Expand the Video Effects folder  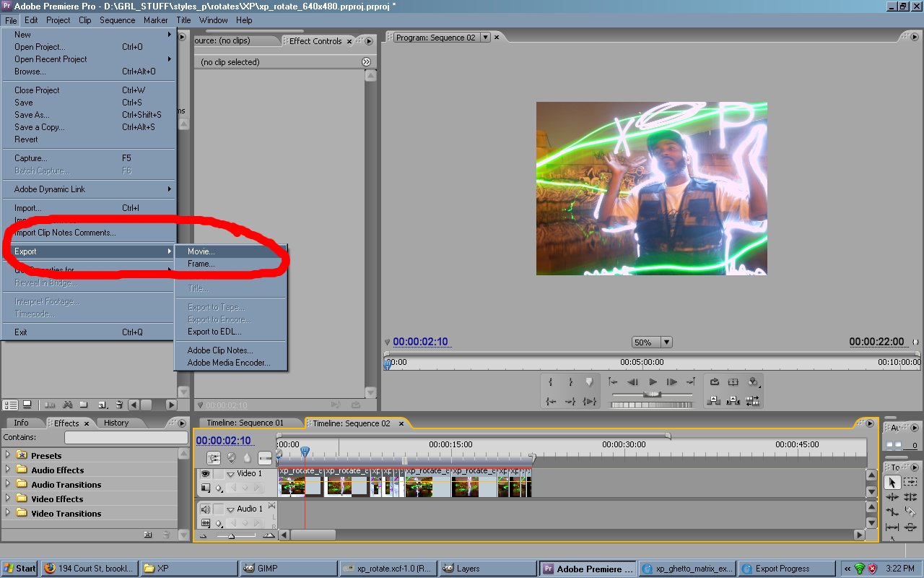click(x=8, y=499)
